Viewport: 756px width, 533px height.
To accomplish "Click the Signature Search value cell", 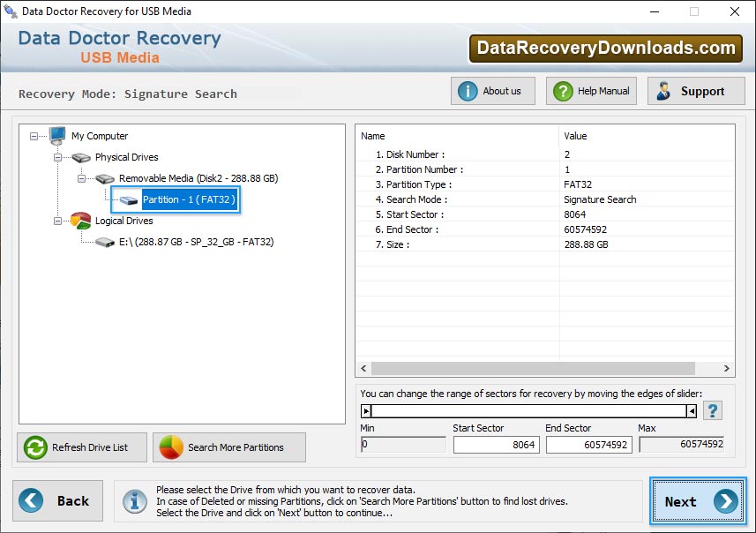I will [600, 199].
